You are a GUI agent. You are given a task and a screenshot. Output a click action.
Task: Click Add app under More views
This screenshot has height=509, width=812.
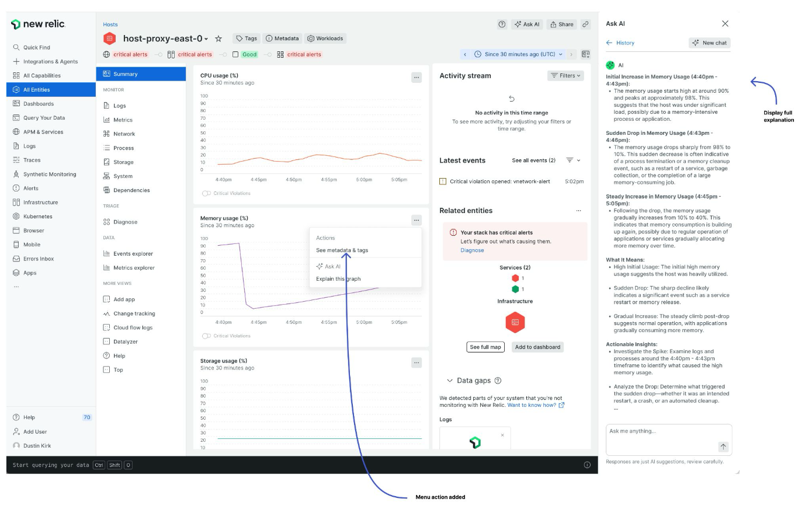point(119,299)
